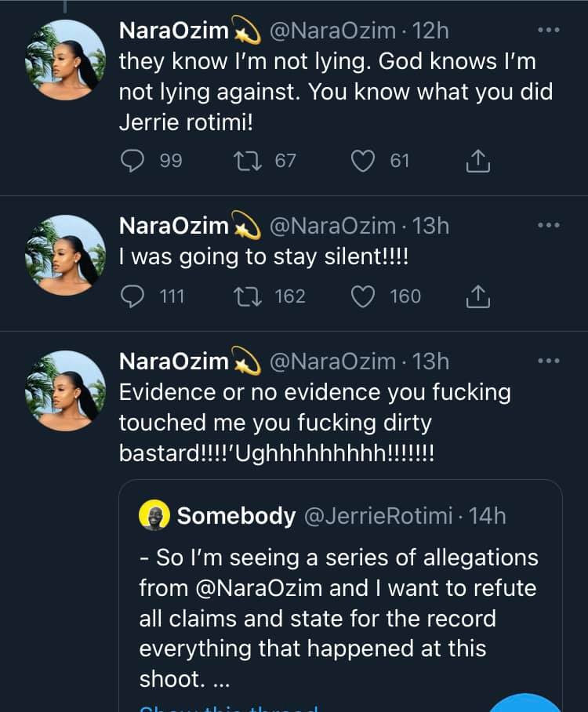Share the "I was going to stay silent" tweet
Viewport: 588px width, 712px height.
(478, 296)
